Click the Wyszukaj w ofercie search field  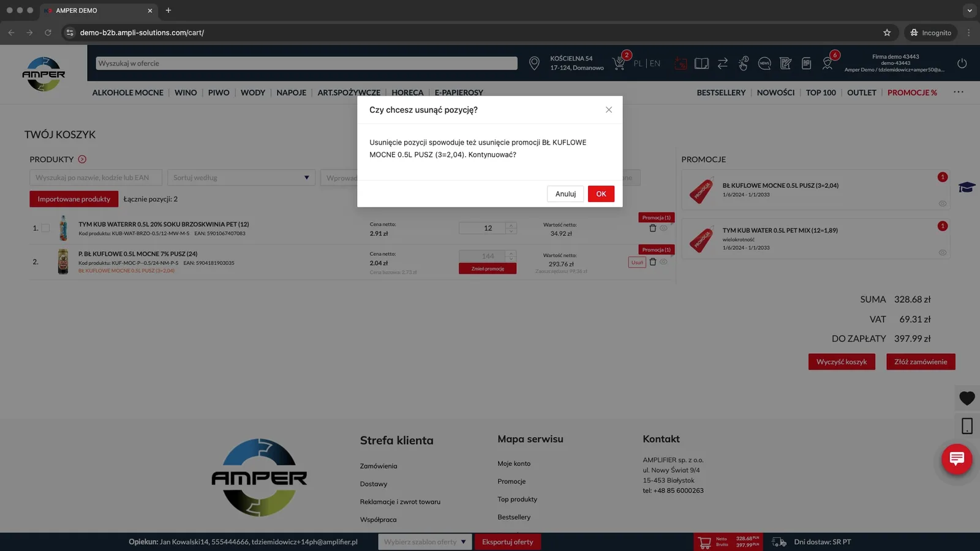coord(306,63)
